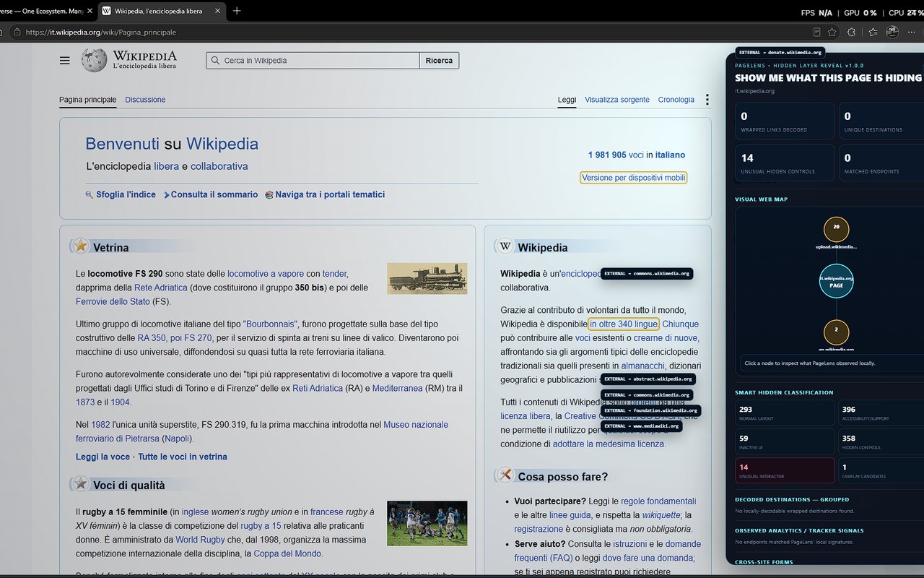Open the favorites list icon

tap(873, 32)
